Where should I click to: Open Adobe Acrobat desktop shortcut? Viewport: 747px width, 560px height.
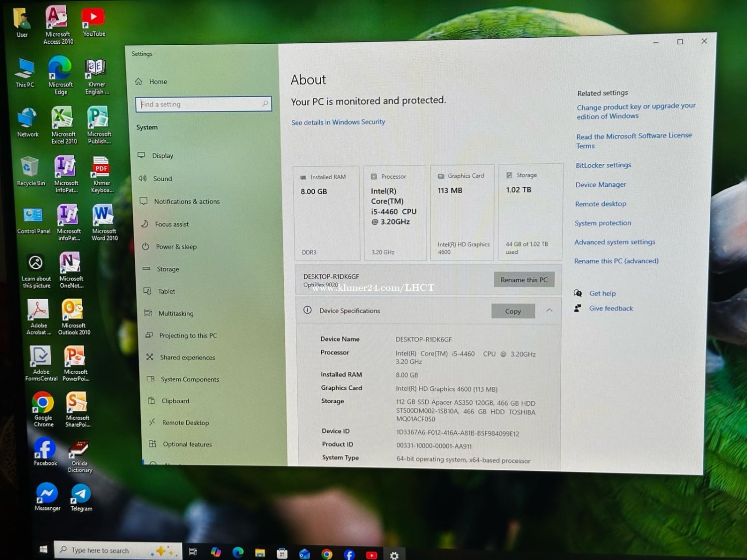38,312
